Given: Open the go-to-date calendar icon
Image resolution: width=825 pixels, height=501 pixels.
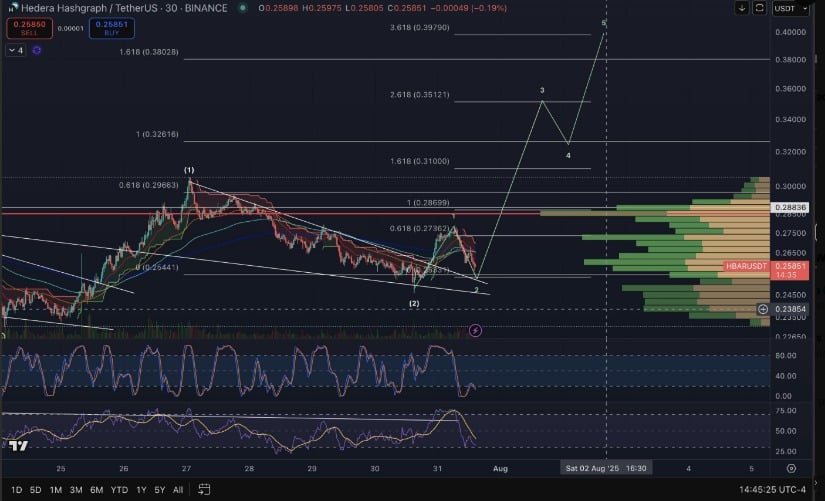Looking at the screenshot, I should pos(204,489).
